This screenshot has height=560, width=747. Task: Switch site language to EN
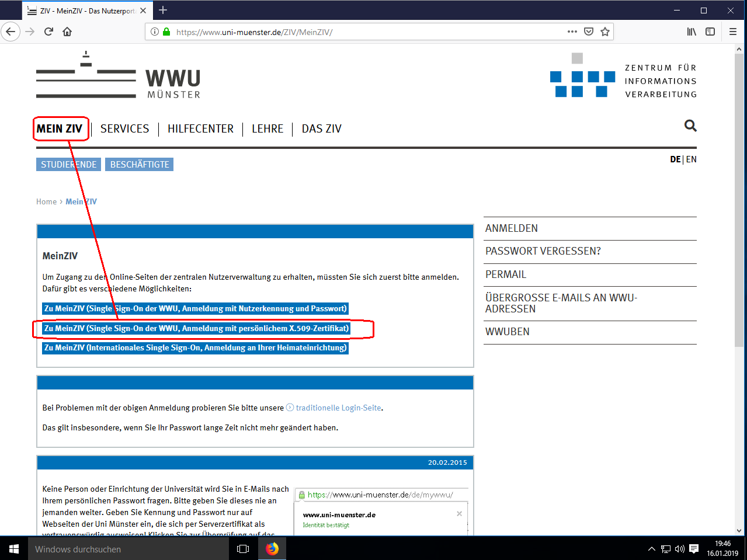click(x=692, y=159)
